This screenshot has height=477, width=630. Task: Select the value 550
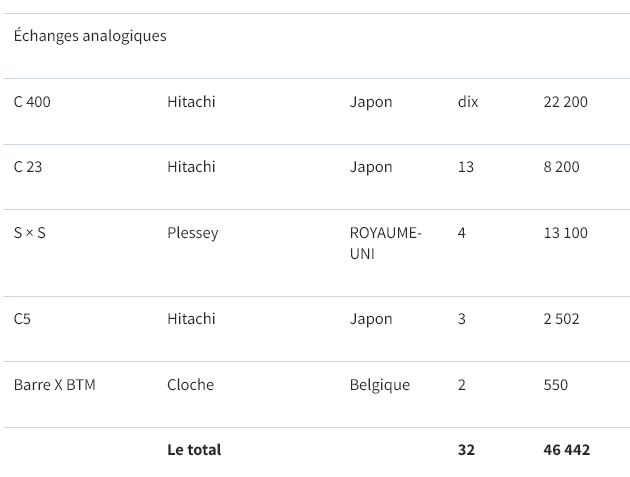(555, 385)
